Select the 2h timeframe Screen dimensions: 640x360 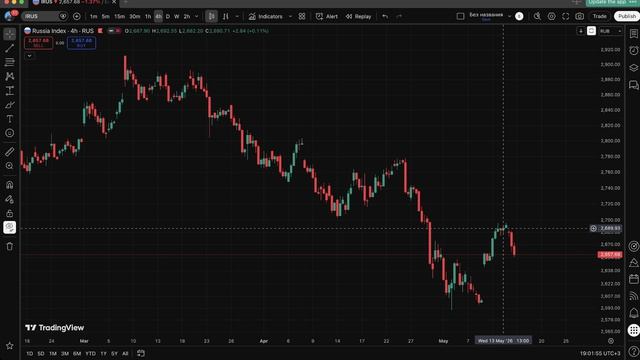click(187, 16)
